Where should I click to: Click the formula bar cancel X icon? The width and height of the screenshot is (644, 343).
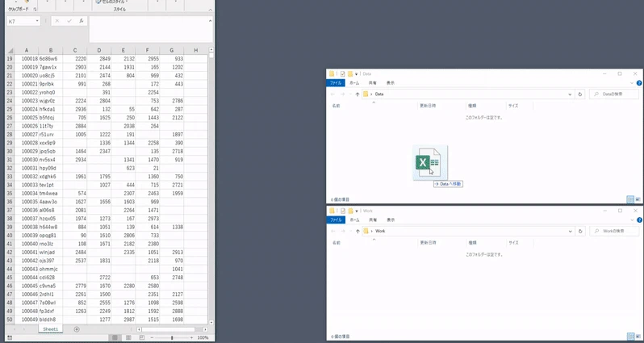pyautogui.click(x=57, y=21)
